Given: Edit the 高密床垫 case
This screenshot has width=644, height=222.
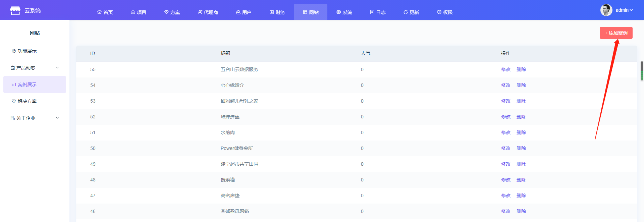Looking at the screenshot, I should (506, 196).
